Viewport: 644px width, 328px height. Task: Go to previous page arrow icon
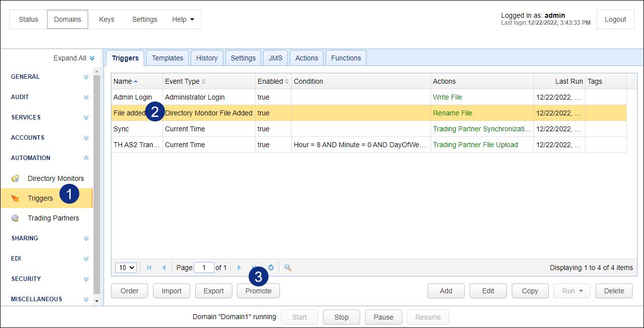click(x=164, y=268)
